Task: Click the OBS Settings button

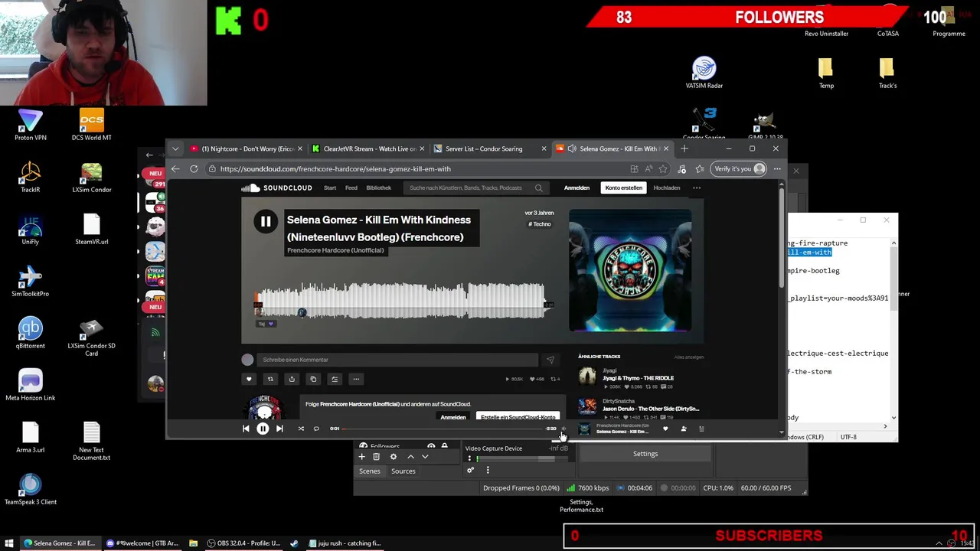Action: tap(645, 454)
